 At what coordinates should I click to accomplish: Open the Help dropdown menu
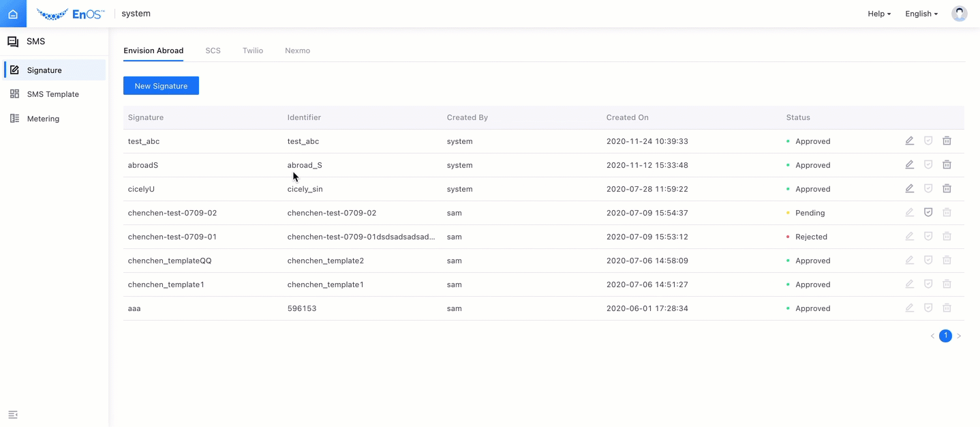pos(878,14)
